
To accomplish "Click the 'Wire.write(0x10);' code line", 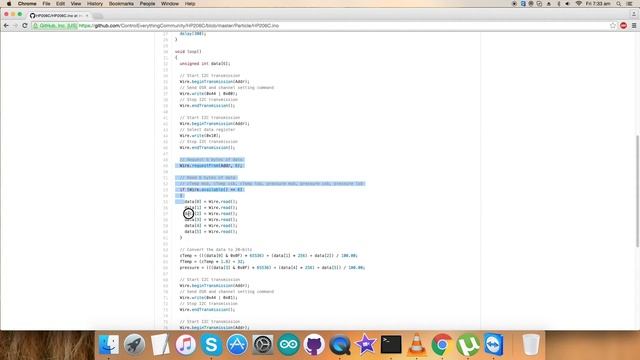I will tap(200, 136).
